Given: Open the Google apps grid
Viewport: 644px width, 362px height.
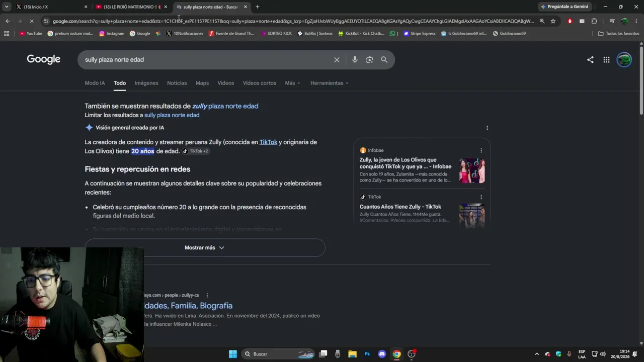Looking at the screenshot, I should click(606, 60).
